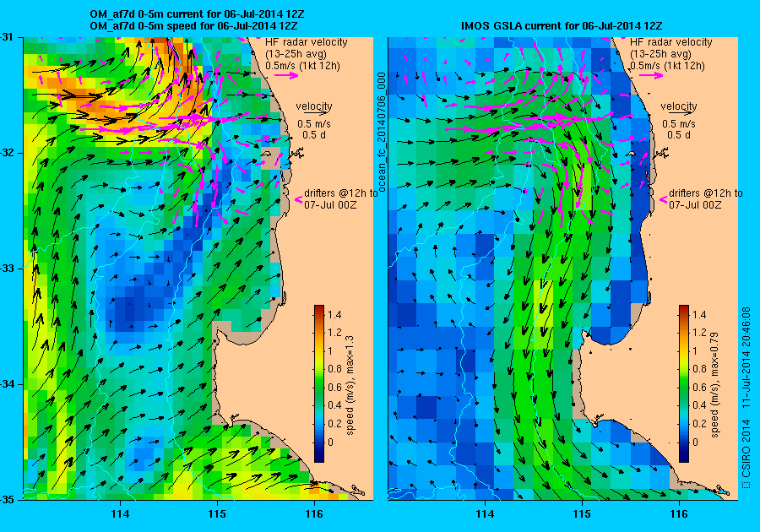760x532 pixels.
Task: Click 'drifters @12h to' text in left map
Action: [341, 193]
